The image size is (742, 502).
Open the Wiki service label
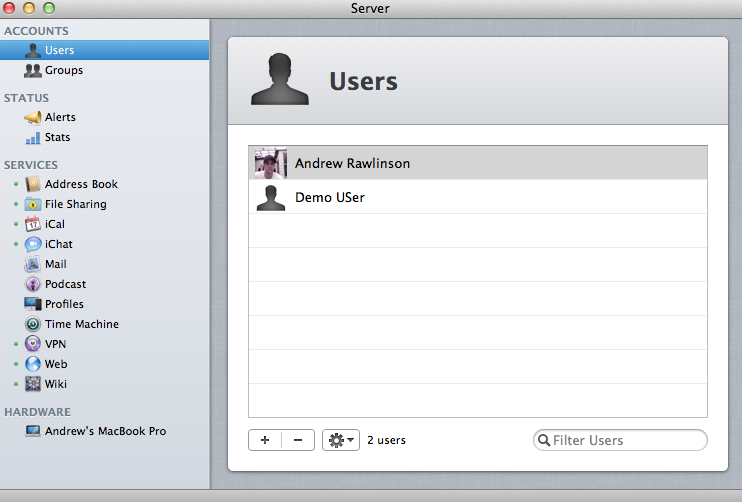(56, 384)
